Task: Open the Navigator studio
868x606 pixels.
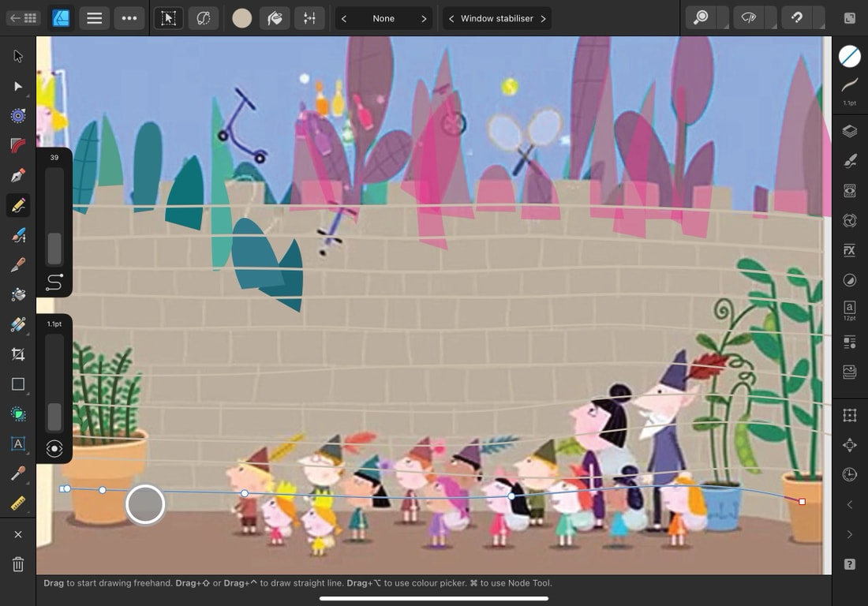Action: click(x=850, y=445)
